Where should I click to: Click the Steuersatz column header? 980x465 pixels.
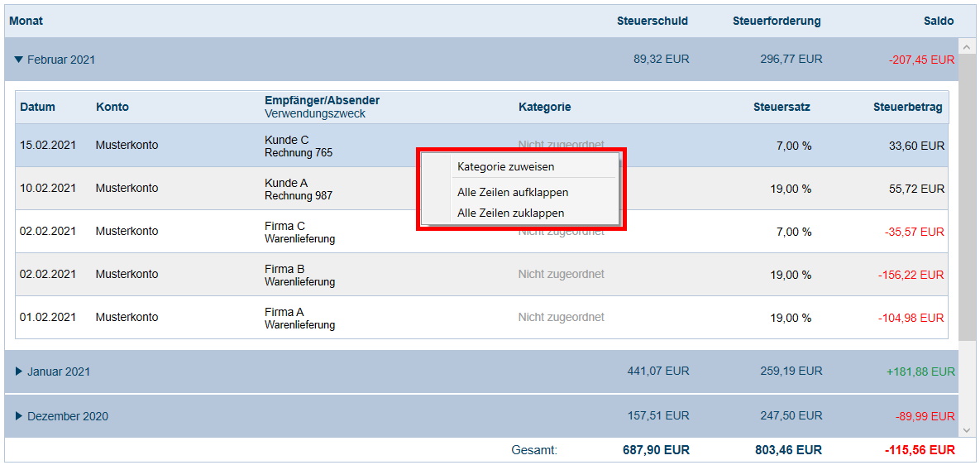(782, 107)
